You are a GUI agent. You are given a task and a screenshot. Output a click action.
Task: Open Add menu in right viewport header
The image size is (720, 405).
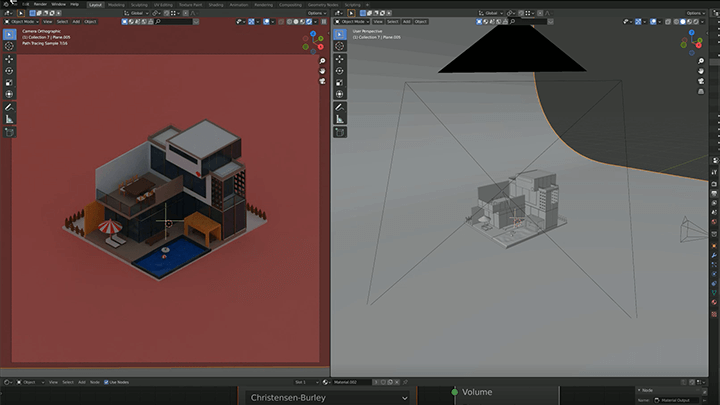406,22
